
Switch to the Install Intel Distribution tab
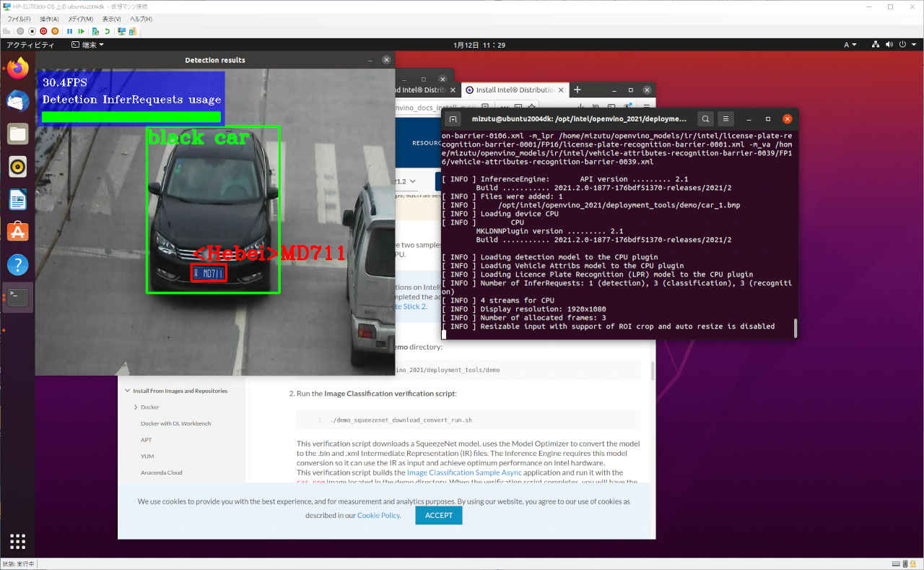(x=515, y=90)
